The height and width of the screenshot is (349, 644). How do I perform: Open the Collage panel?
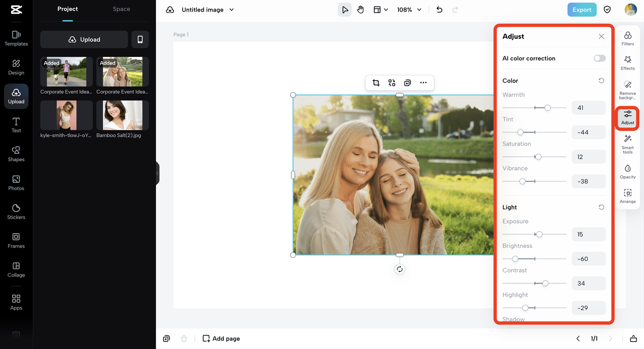[16, 270]
